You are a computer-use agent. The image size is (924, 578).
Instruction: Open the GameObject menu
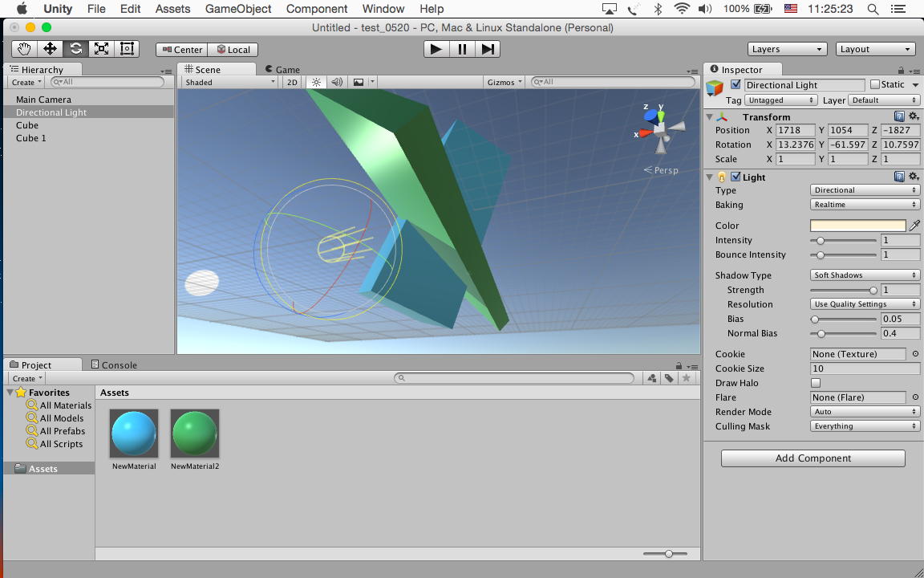pos(238,9)
